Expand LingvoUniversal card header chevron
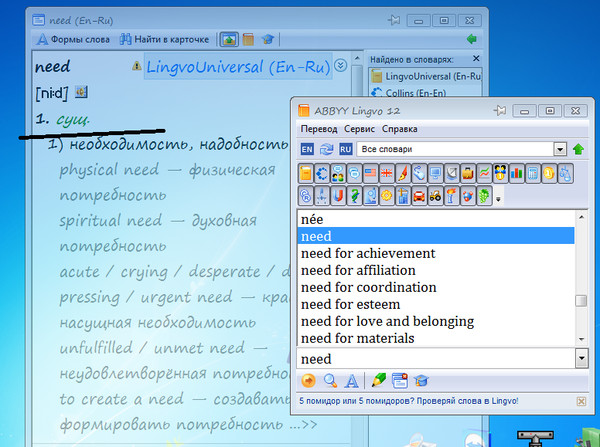 pos(341,65)
